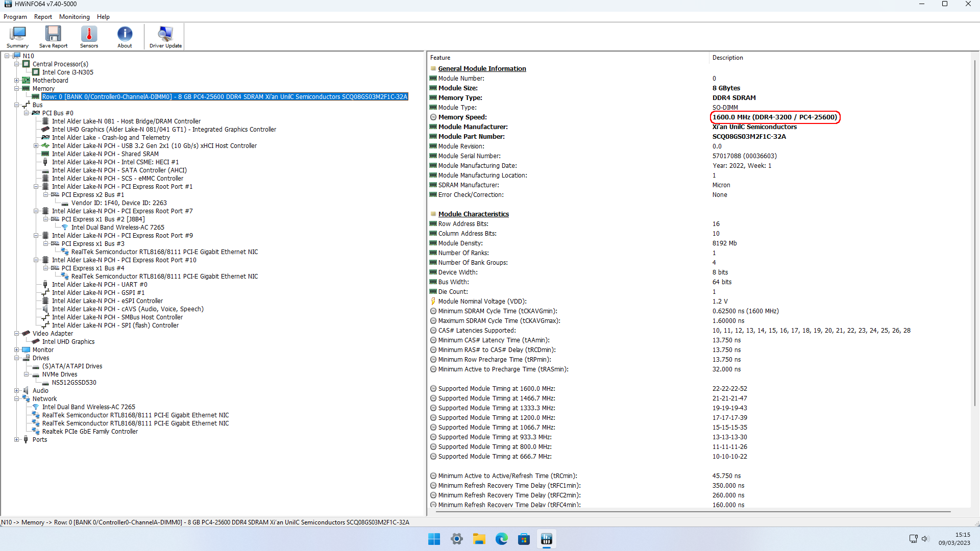Select Intel UHD Graphics under Video Adapter
This screenshot has width=980, height=551.
68,342
